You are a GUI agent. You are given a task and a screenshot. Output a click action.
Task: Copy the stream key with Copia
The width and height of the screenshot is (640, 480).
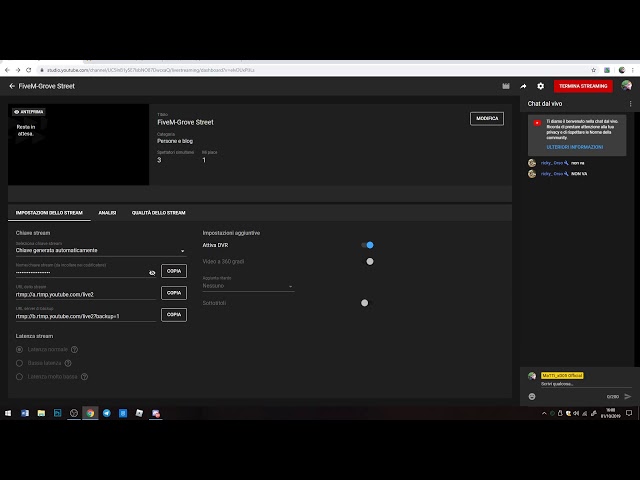click(x=174, y=271)
